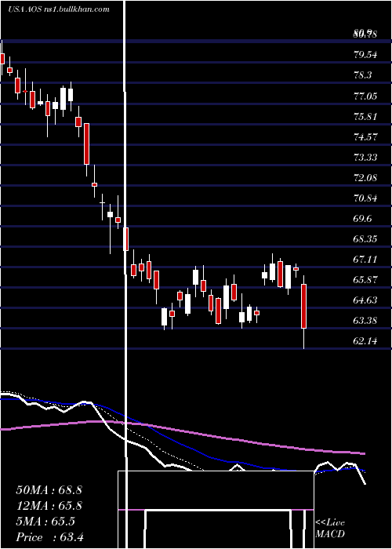The height and width of the screenshot is (549, 392).
Task: Click the 12MA : 65.8 reading
Action: 49,506
